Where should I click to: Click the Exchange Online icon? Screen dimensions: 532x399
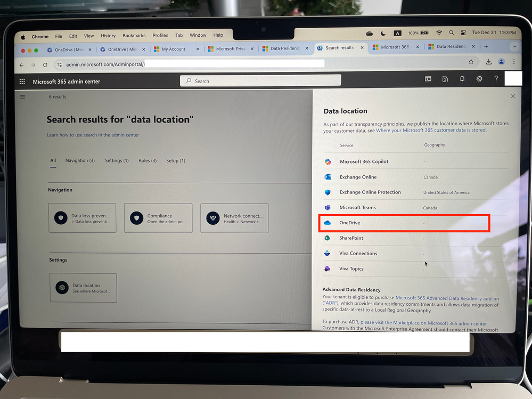click(328, 177)
